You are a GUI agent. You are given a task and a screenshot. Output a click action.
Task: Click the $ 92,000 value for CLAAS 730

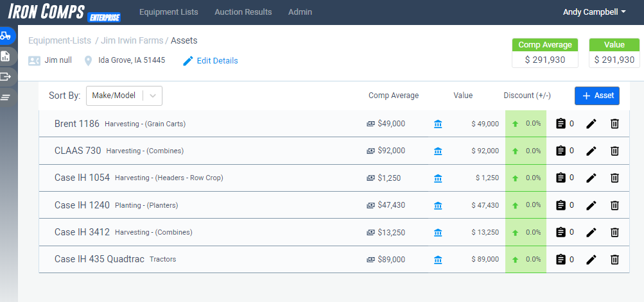485,151
